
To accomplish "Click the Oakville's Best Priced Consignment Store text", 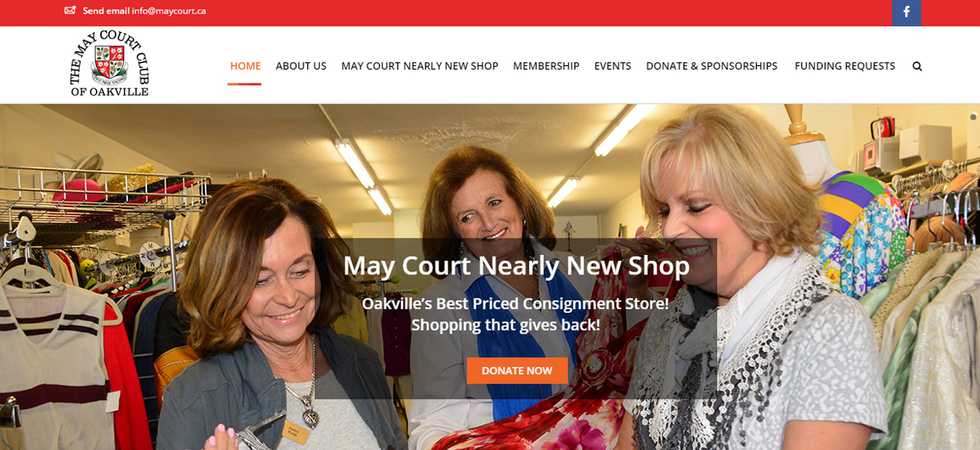I will [515, 304].
